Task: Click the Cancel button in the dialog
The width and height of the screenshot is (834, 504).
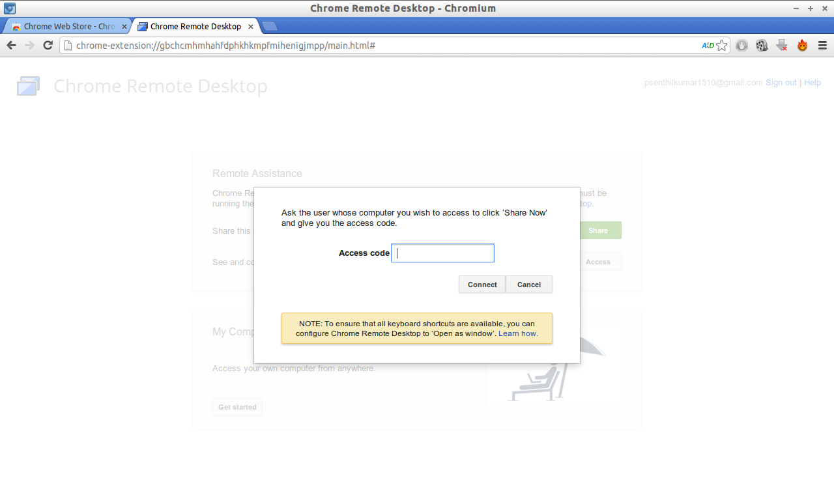Action: [529, 285]
